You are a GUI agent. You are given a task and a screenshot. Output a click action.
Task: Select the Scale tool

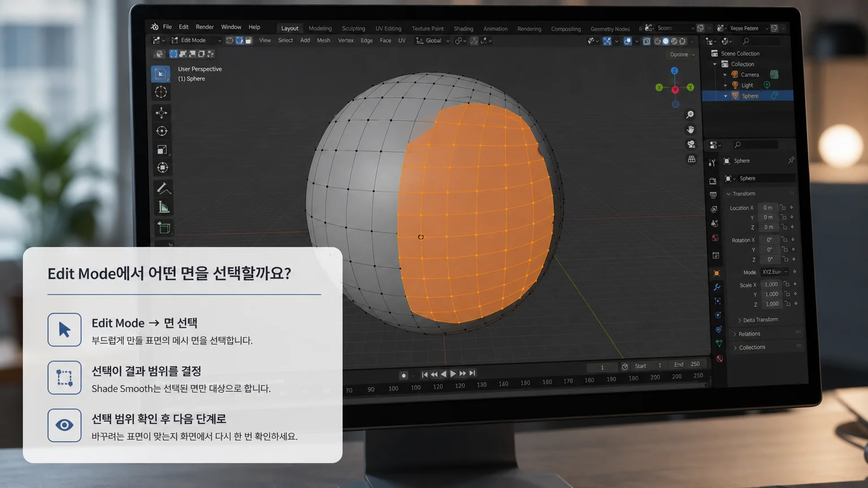162,150
